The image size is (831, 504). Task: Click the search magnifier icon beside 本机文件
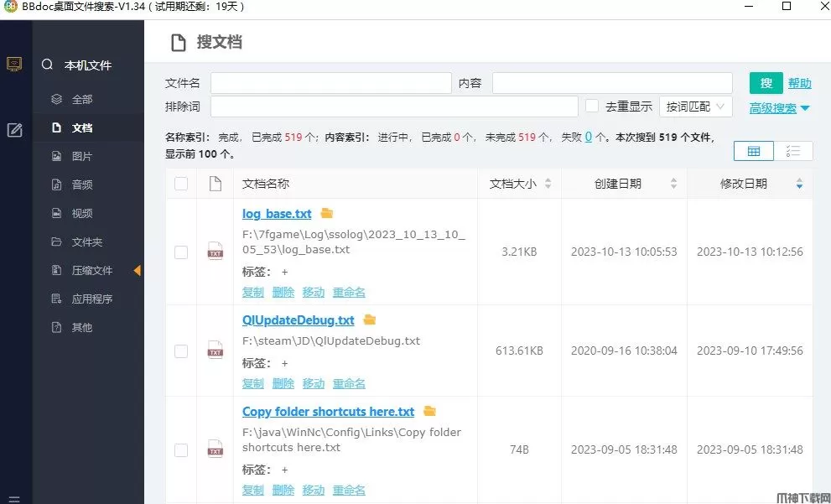pos(47,65)
